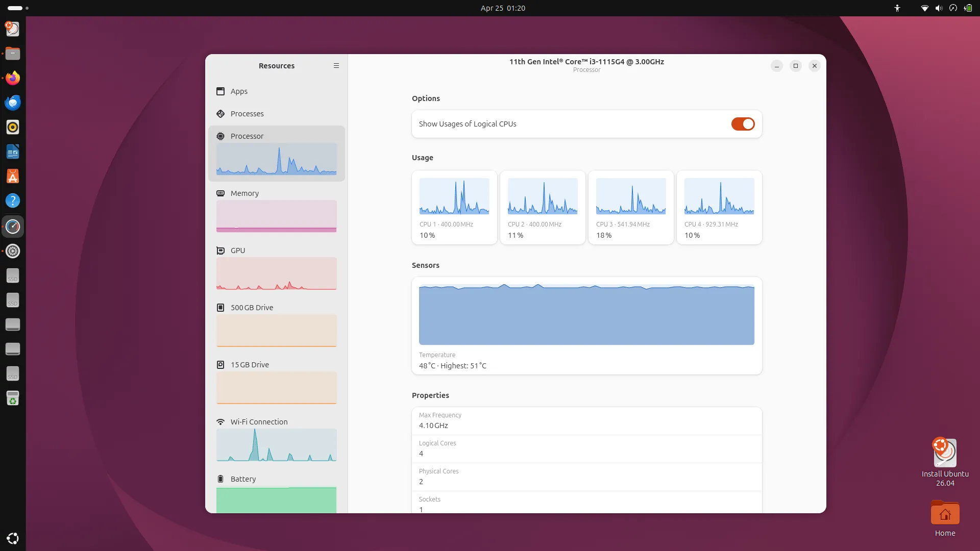The height and width of the screenshot is (551, 980).
Task: Open Thunderbird mail from the dock
Action: [13, 102]
